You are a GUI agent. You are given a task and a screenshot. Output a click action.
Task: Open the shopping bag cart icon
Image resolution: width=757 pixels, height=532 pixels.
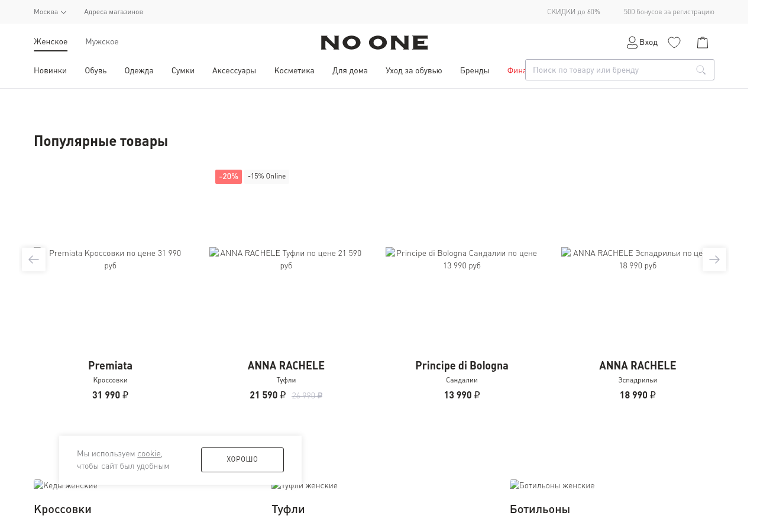pos(703,43)
